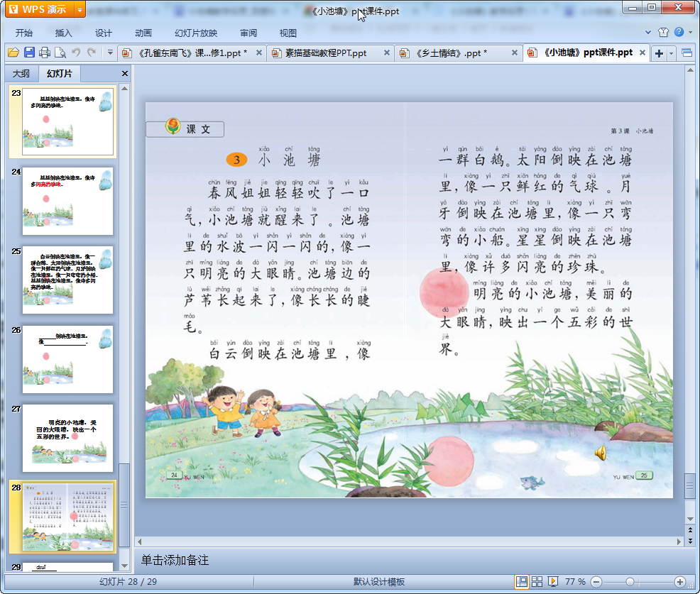Click the new document plus button
Image resolution: width=700 pixels, height=594 pixels.
(659, 53)
